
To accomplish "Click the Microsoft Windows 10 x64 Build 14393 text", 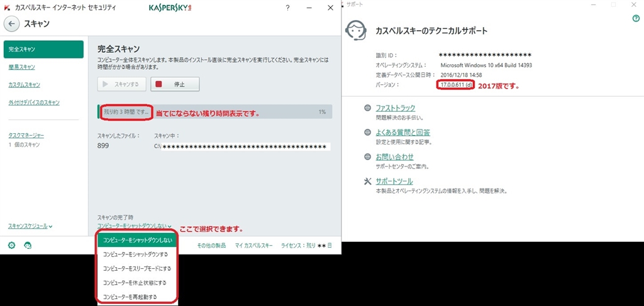I will [486, 65].
